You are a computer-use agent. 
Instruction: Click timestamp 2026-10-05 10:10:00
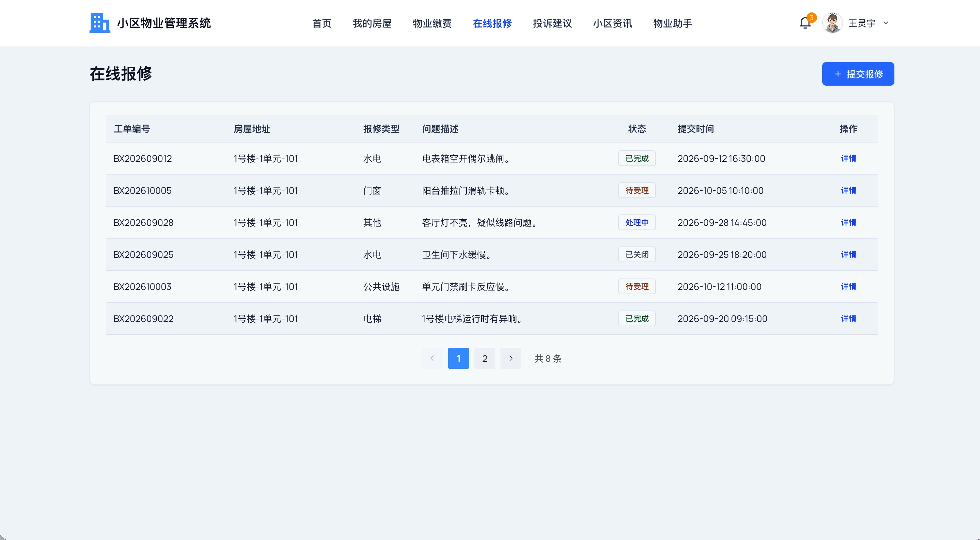pos(720,190)
